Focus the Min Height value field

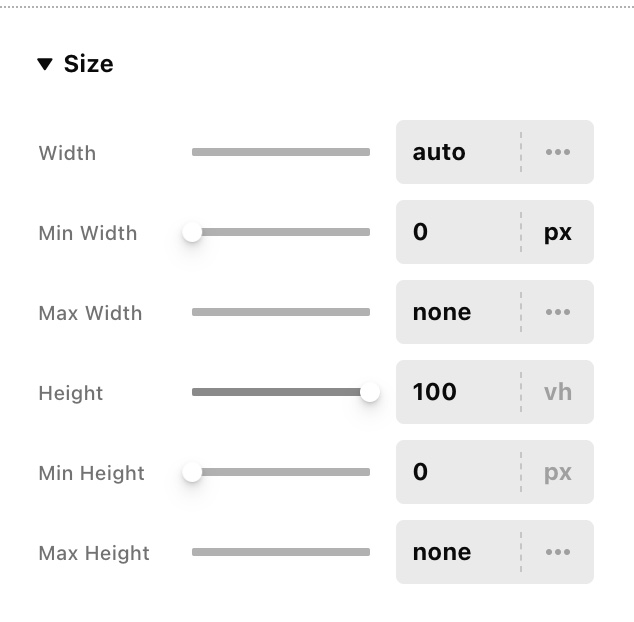[457, 472]
